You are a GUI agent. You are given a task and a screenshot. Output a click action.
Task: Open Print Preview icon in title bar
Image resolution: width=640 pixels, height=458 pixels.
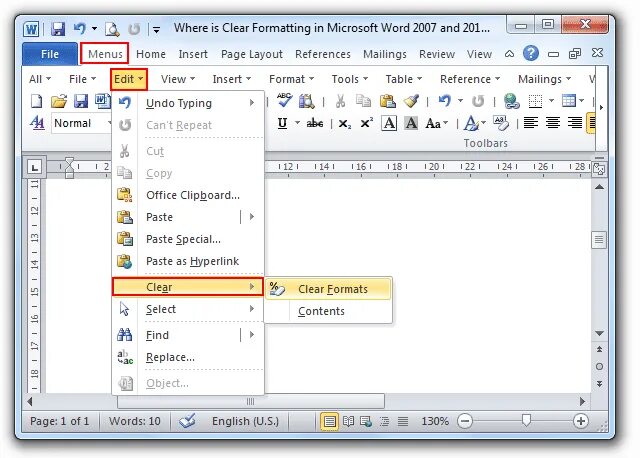tap(112, 29)
